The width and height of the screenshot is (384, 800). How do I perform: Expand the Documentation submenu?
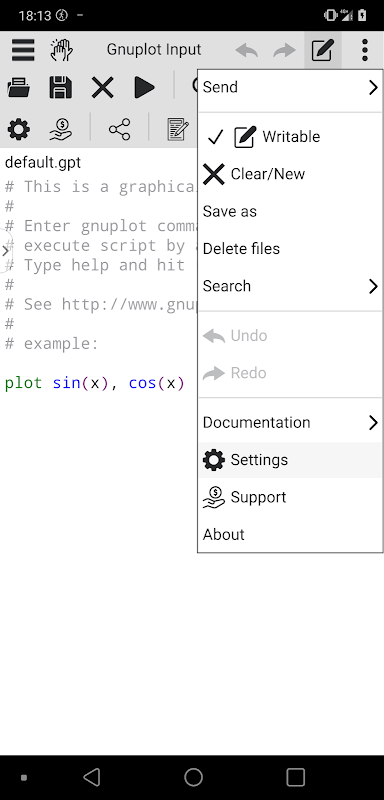pos(290,422)
